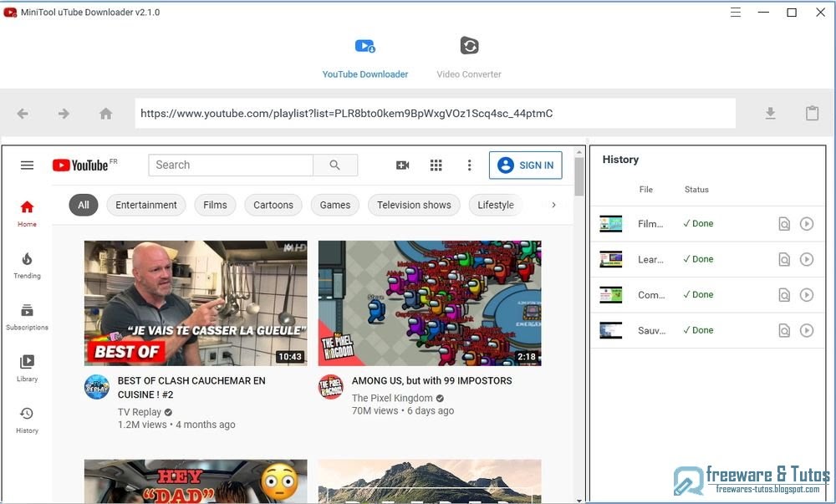Locate file for the Lear... history entry
The image size is (836, 504).
pos(784,259)
